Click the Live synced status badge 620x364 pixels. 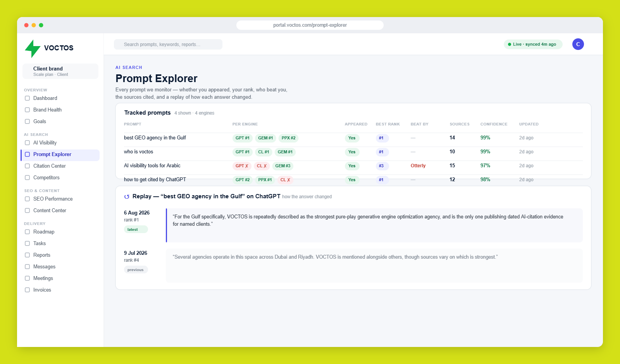[533, 45]
